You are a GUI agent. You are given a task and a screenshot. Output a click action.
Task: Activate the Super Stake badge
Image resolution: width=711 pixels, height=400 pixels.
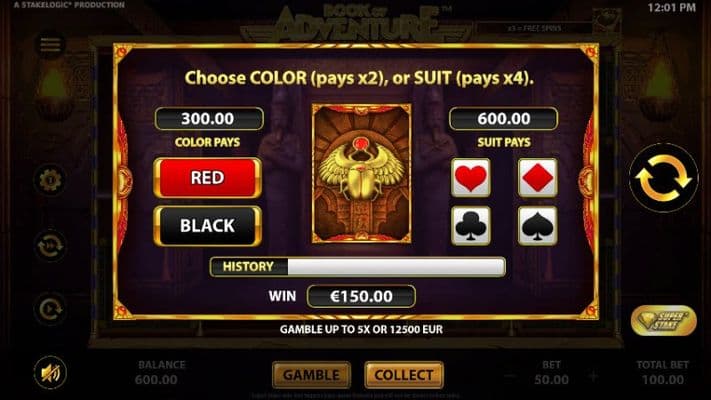click(663, 321)
